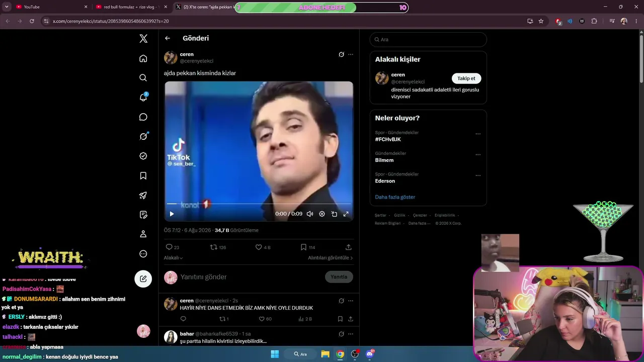This screenshot has width=644, height=362.
Task: Open the rocket icon in sidebar
Action: click(x=143, y=195)
